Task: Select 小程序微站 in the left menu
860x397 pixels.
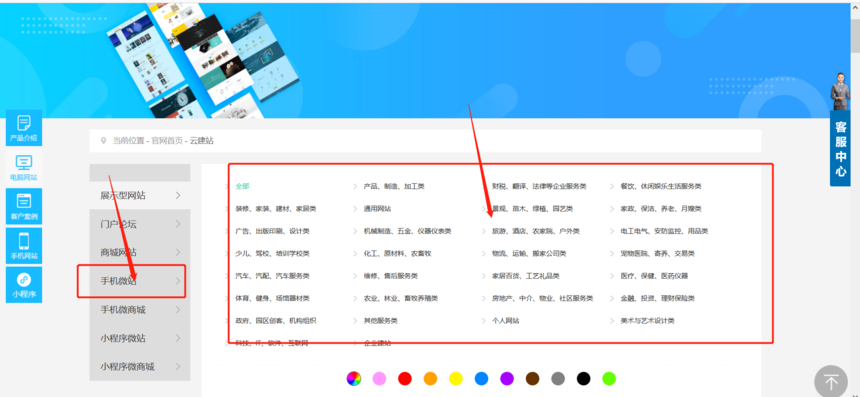Action: (x=140, y=338)
